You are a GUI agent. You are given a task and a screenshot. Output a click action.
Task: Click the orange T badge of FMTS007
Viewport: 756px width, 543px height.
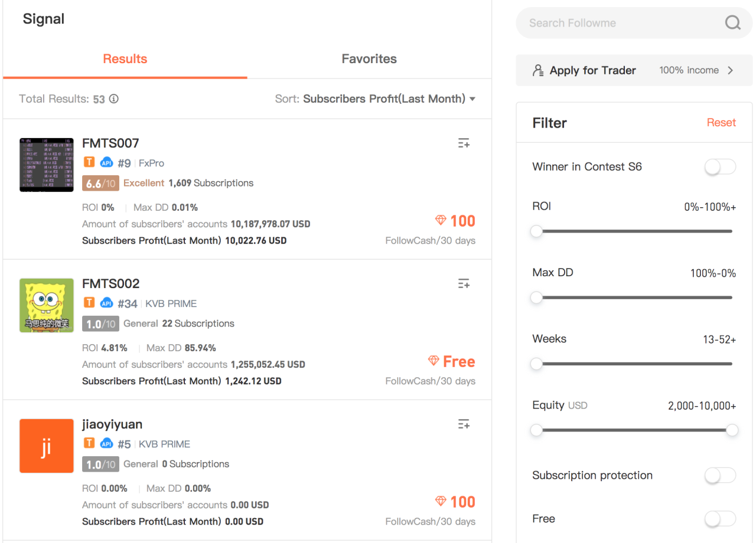[89, 162]
